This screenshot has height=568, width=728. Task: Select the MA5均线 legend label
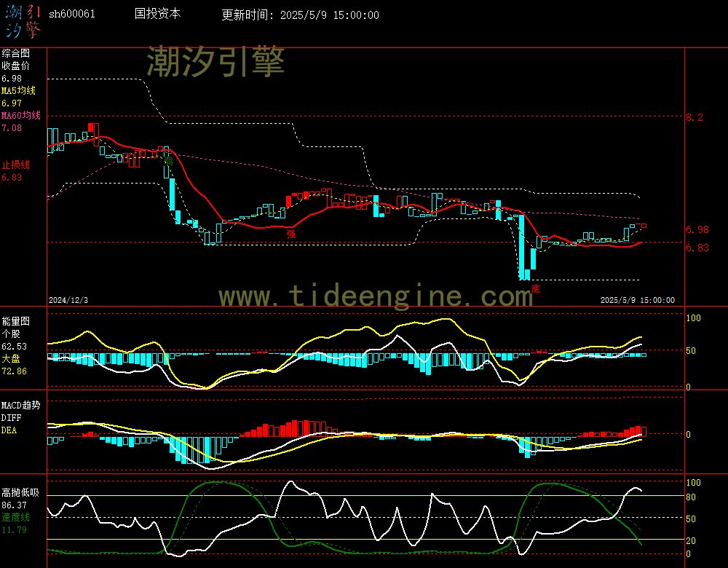click(x=19, y=90)
